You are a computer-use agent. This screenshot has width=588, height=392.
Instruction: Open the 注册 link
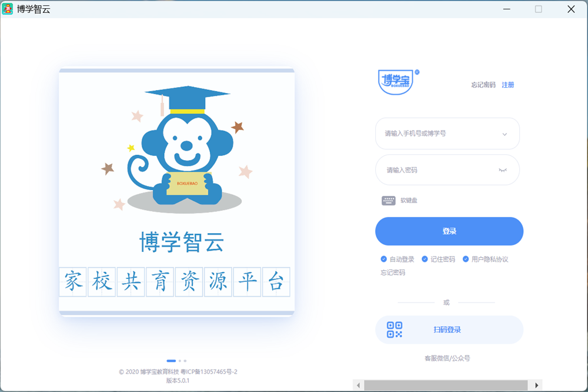(x=508, y=85)
